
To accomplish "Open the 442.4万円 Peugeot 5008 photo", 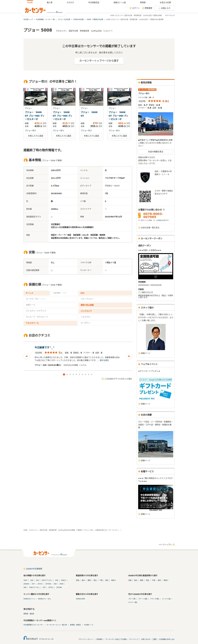I will (119, 97).
